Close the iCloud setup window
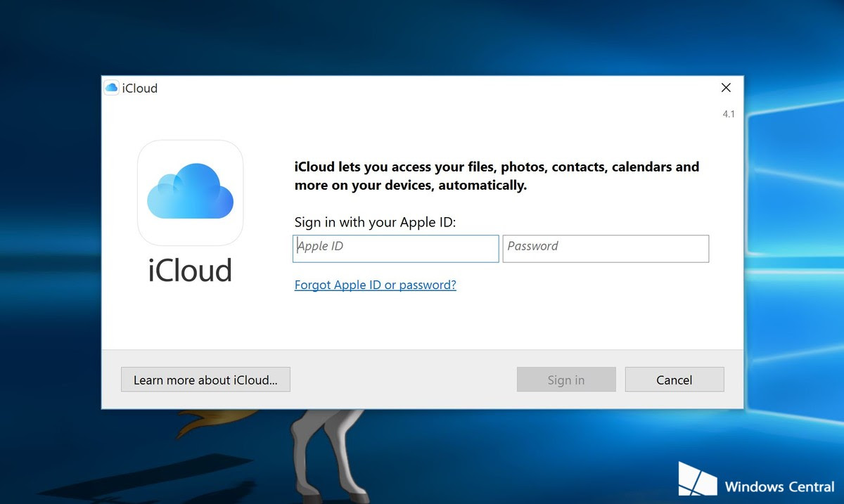 pyautogui.click(x=726, y=87)
